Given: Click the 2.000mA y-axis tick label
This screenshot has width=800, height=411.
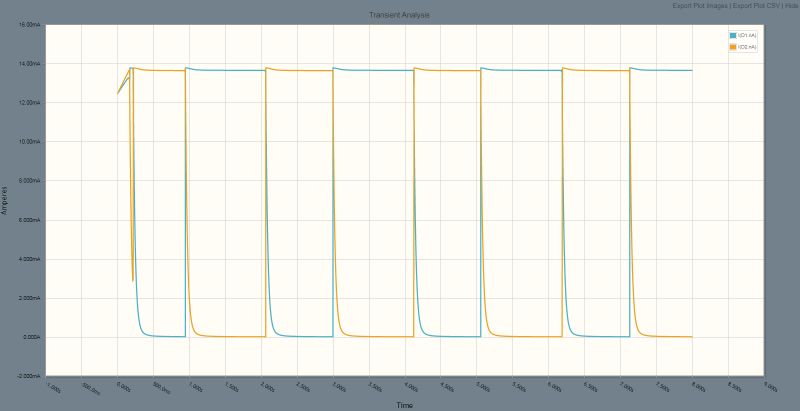Looking at the screenshot, I should point(32,298).
